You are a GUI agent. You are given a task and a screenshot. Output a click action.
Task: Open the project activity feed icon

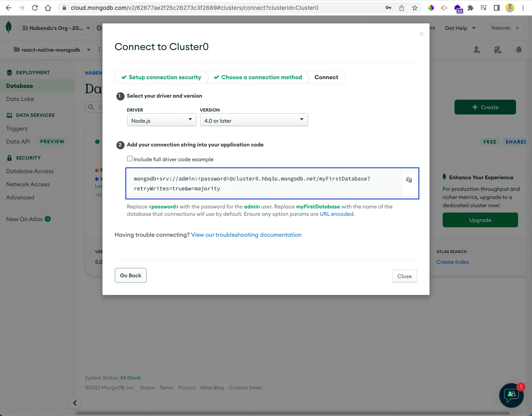tap(498, 50)
